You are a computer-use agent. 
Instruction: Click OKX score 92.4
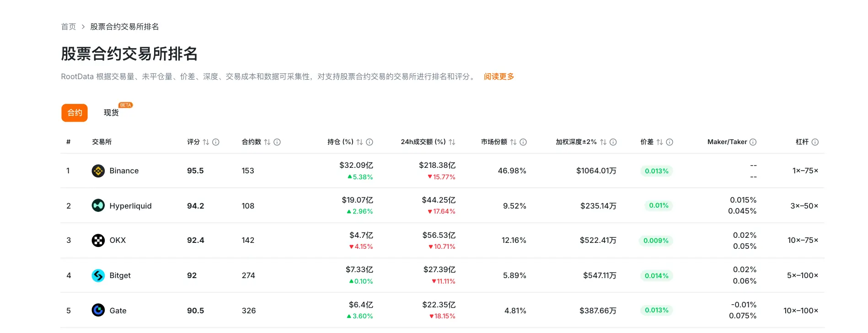(195, 240)
